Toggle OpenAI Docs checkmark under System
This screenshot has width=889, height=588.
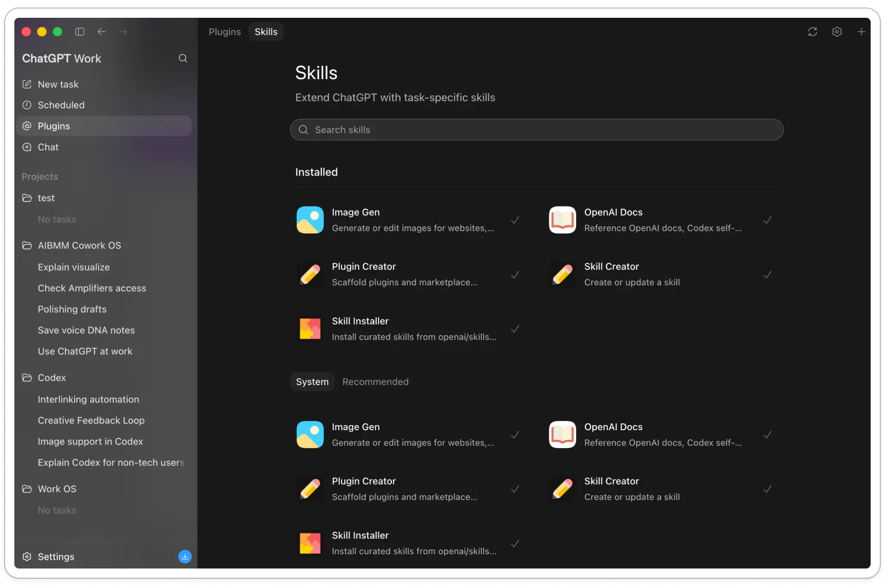click(767, 435)
